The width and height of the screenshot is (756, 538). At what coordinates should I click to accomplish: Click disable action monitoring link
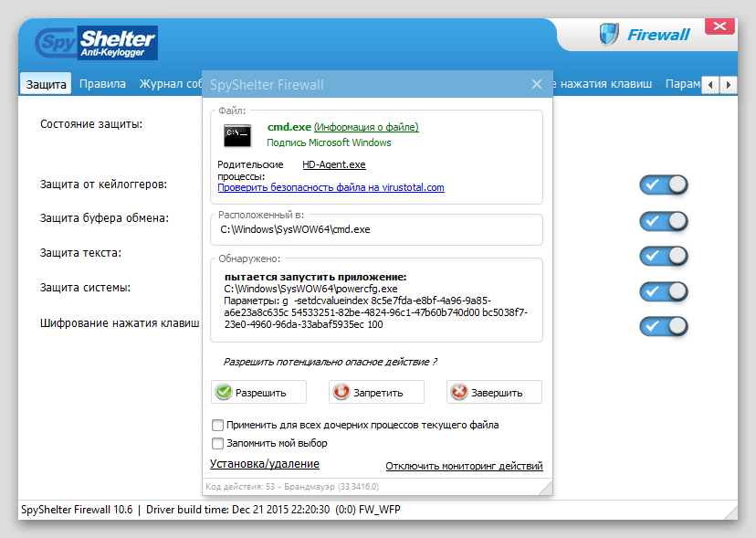click(465, 466)
